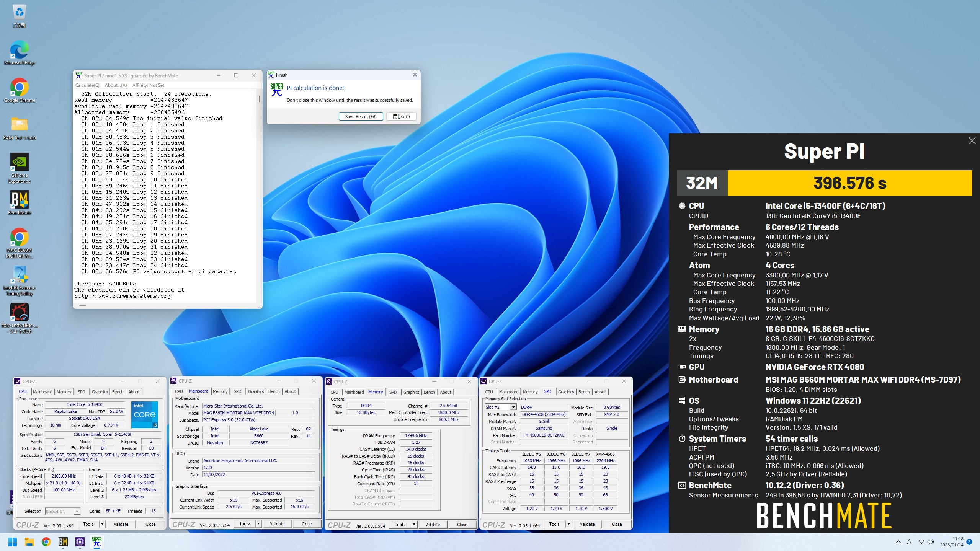Open the volume tray icon
This screenshot has width=980, height=551.
(931, 542)
